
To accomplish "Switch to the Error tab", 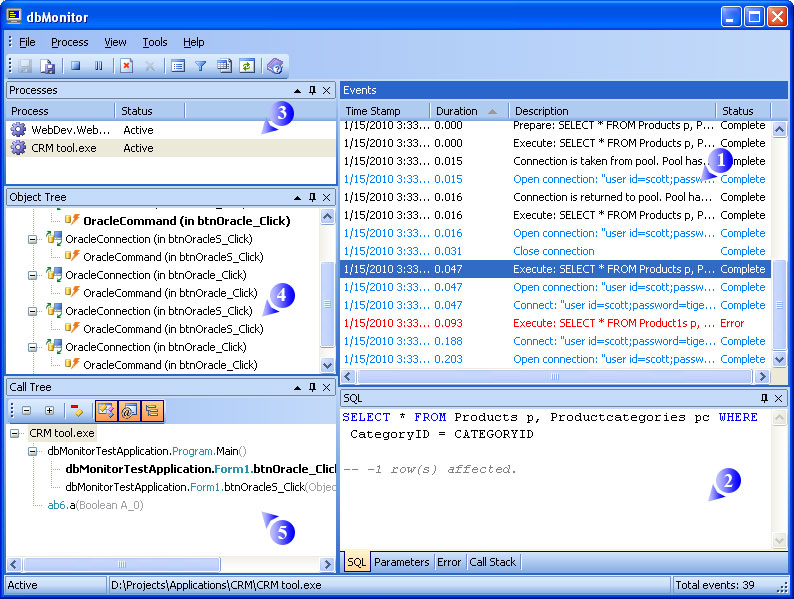I will click(449, 562).
